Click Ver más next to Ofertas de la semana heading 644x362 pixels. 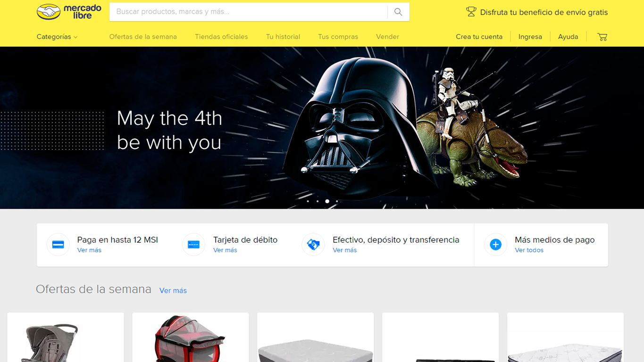coord(173,291)
